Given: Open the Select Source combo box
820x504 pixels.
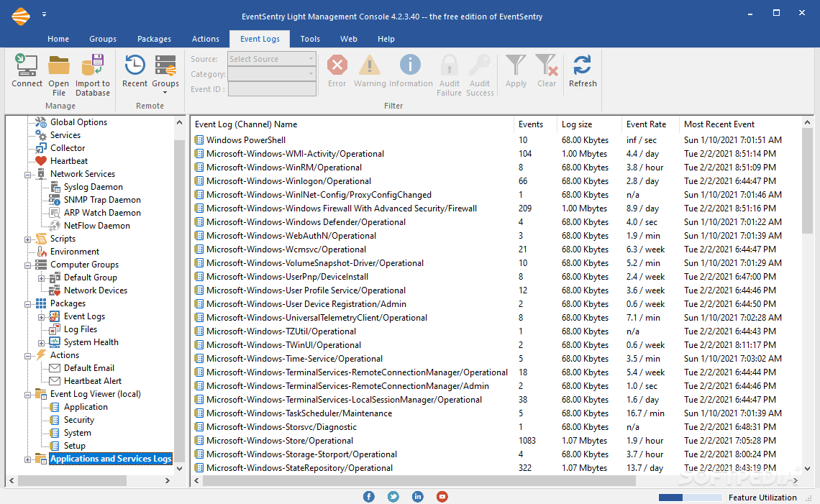Looking at the screenshot, I should click(272, 59).
